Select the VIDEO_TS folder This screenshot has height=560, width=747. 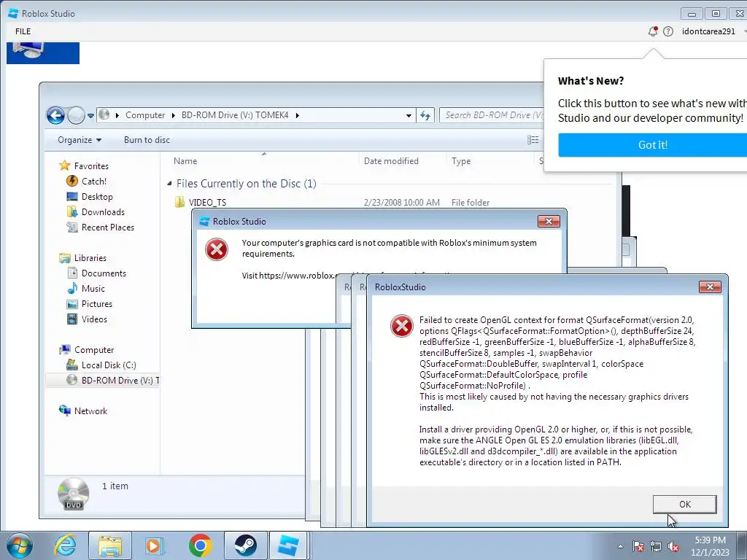tap(207, 203)
